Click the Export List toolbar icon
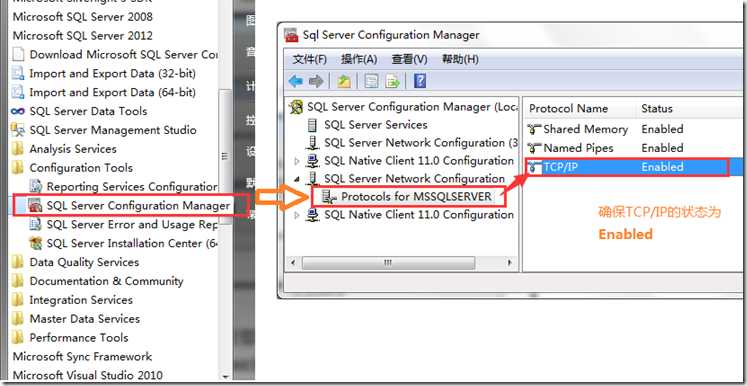747x386 pixels. pyautogui.click(x=393, y=81)
